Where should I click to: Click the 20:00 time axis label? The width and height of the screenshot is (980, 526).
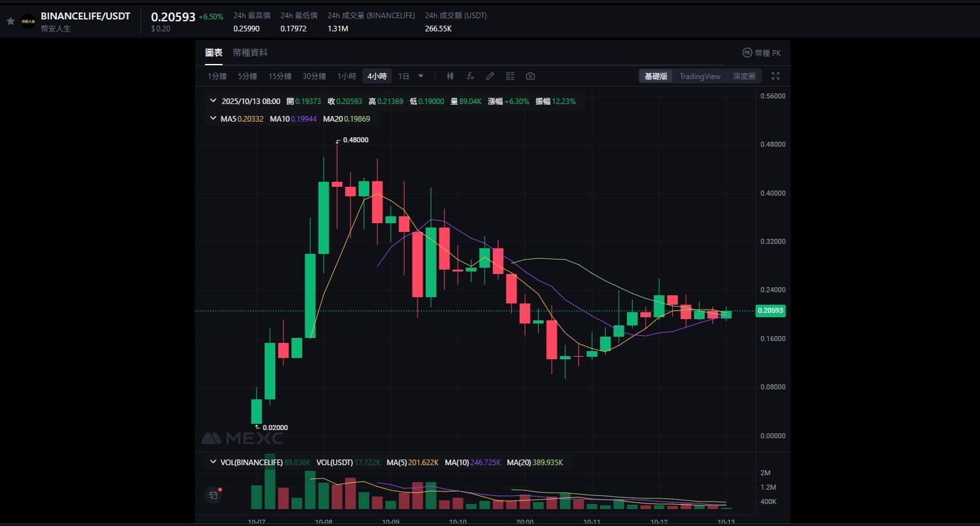[x=525, y=522]
